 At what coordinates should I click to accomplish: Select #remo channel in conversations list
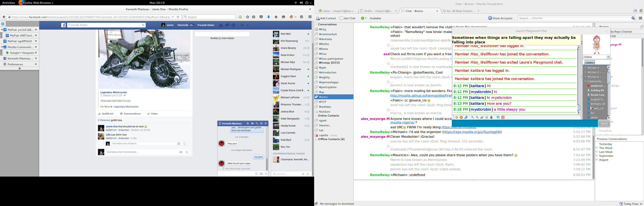point(334,97)
